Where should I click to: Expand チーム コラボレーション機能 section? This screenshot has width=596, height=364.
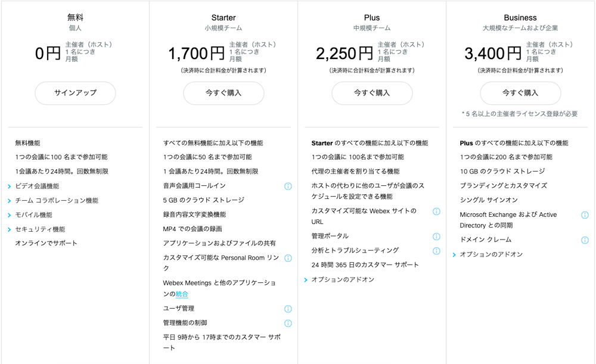[57, 201]
